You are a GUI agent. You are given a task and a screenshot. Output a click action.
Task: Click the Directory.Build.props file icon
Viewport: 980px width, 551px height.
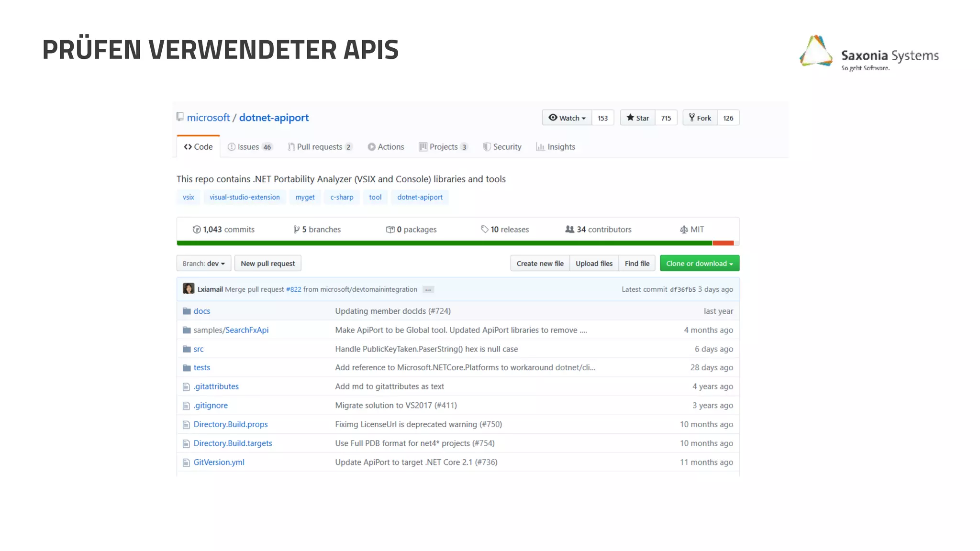point(186,425)
